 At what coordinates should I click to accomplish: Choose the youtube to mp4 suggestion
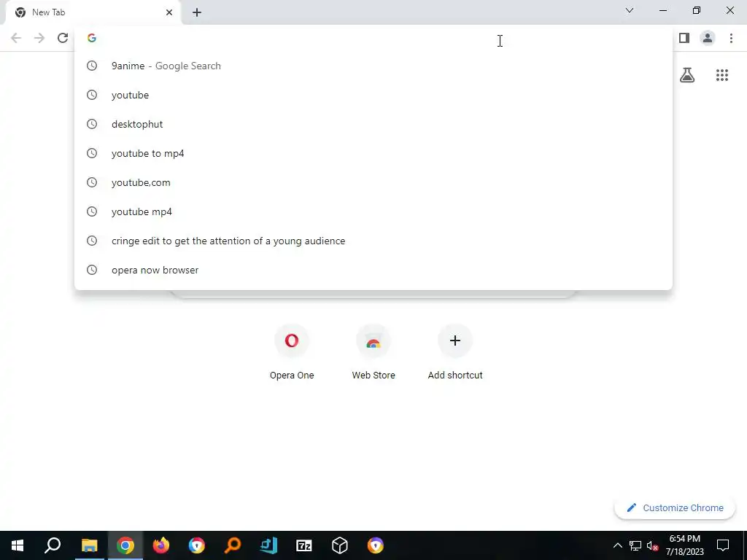pyautogui.click(x=373, y=153)
